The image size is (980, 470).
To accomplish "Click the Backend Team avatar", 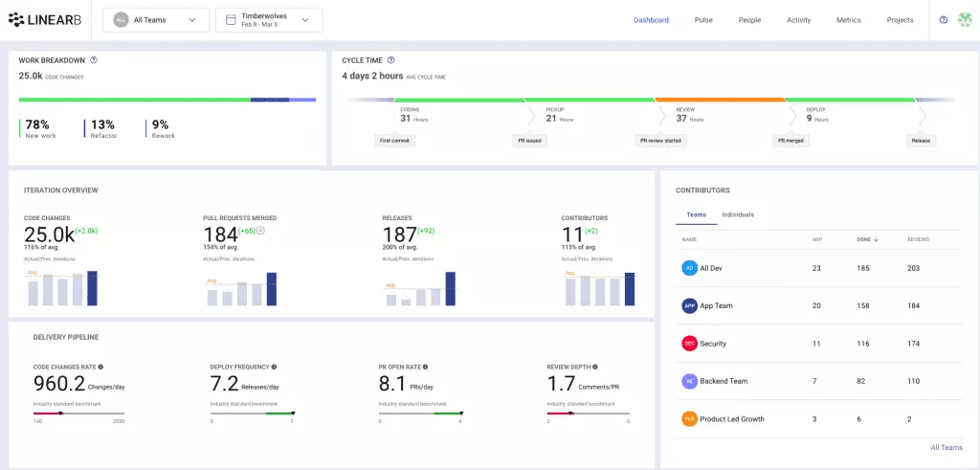I will pyautogui.click(x=689, y=381).
